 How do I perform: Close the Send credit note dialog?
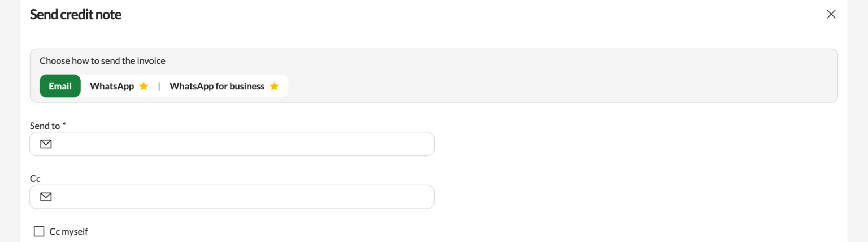pos(831,15)
